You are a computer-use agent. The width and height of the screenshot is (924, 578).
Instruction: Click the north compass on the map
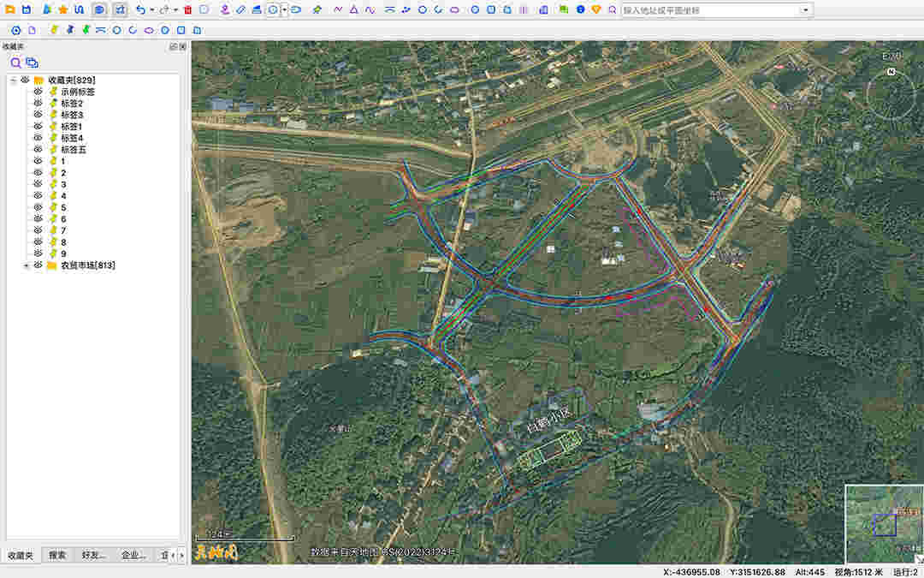891,91
